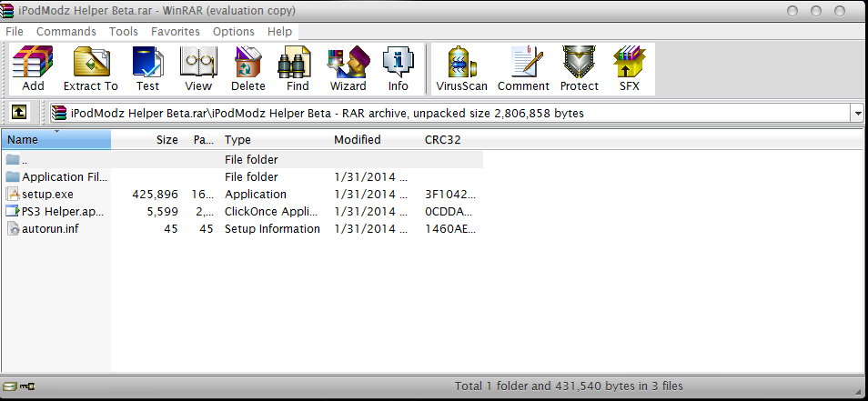Select the PS3 Helper application icon
Image resolution: width=868 pixels, height=401 pixels.
coord(13,211)
